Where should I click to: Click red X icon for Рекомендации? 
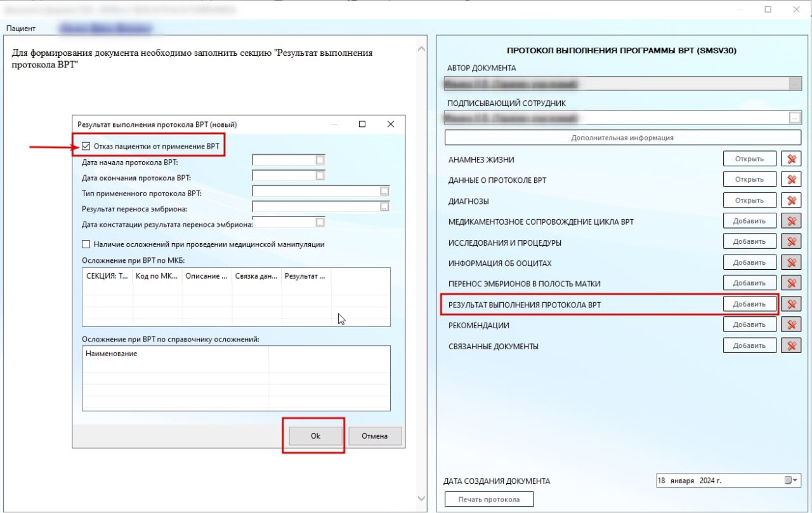coord(791,325)
